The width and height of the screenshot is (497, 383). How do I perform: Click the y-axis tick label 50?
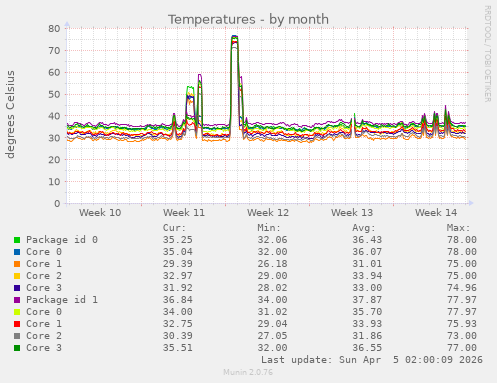[54, 94]
